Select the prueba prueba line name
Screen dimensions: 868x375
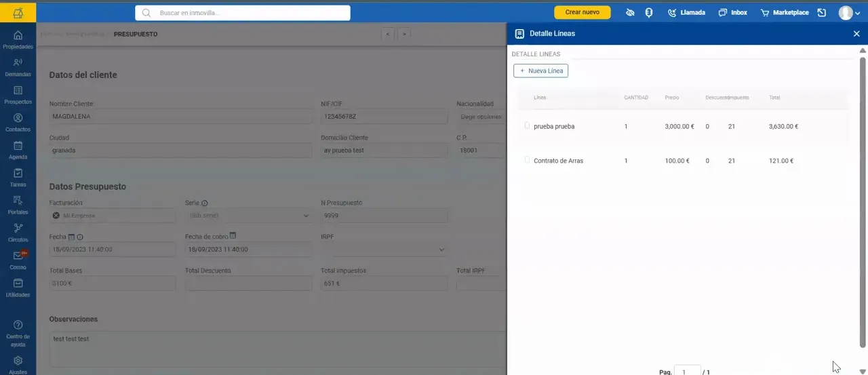pos(554,126)
